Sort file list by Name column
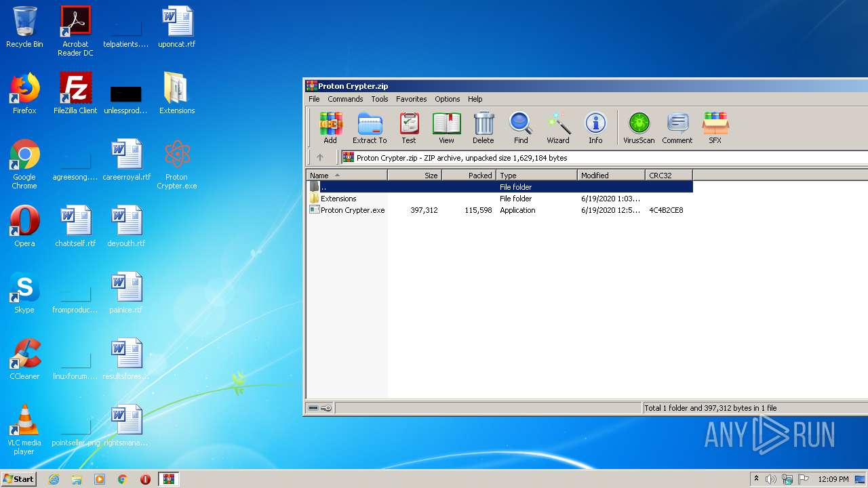 click(347, 175)
